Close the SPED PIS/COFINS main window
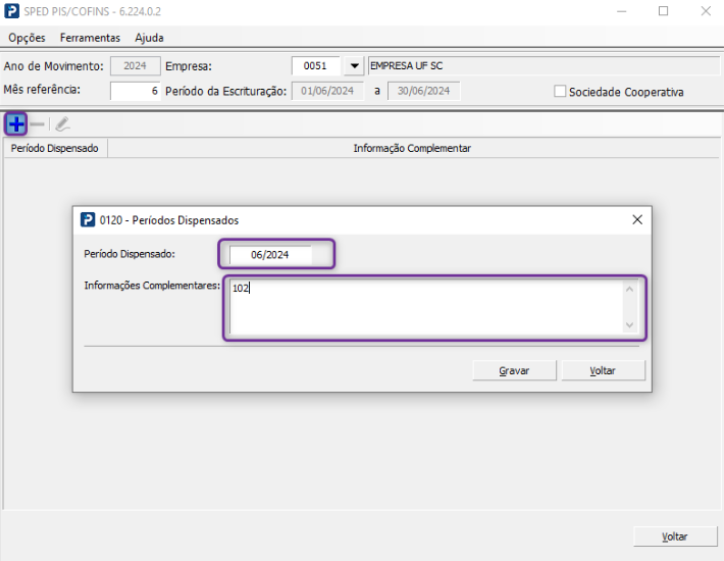724x561 pixels. tap(706, 11)
